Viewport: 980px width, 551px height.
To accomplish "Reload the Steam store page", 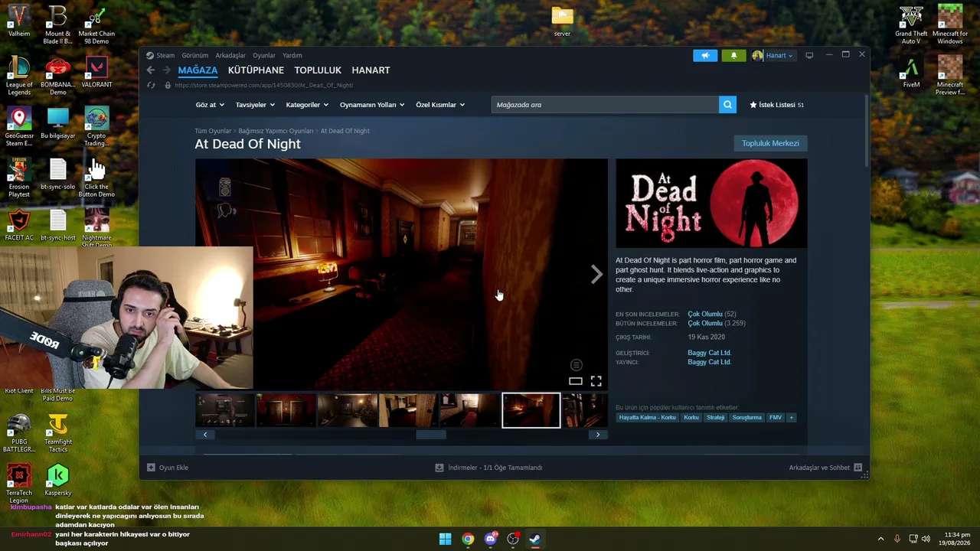I will tap(151, 85).
